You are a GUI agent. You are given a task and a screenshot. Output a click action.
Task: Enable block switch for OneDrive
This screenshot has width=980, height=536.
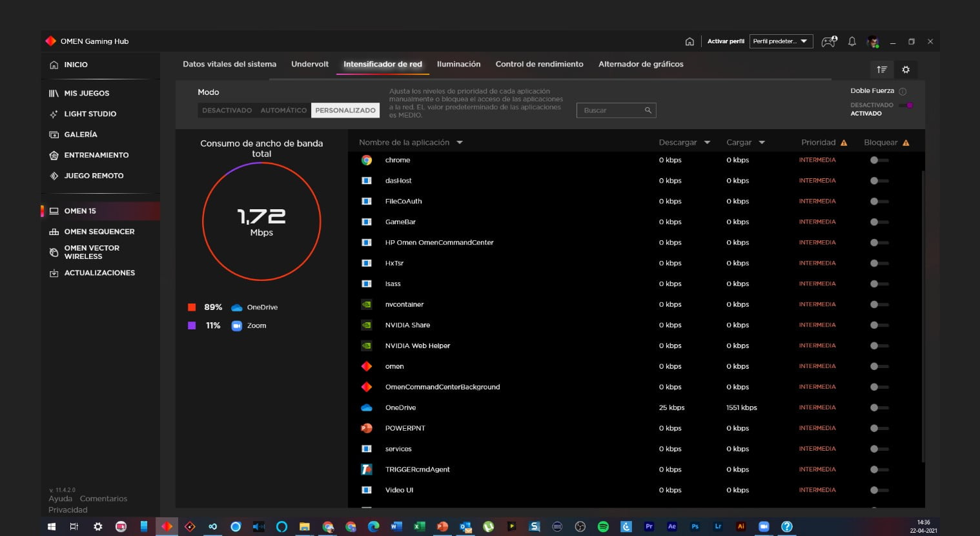pos(878,407)
